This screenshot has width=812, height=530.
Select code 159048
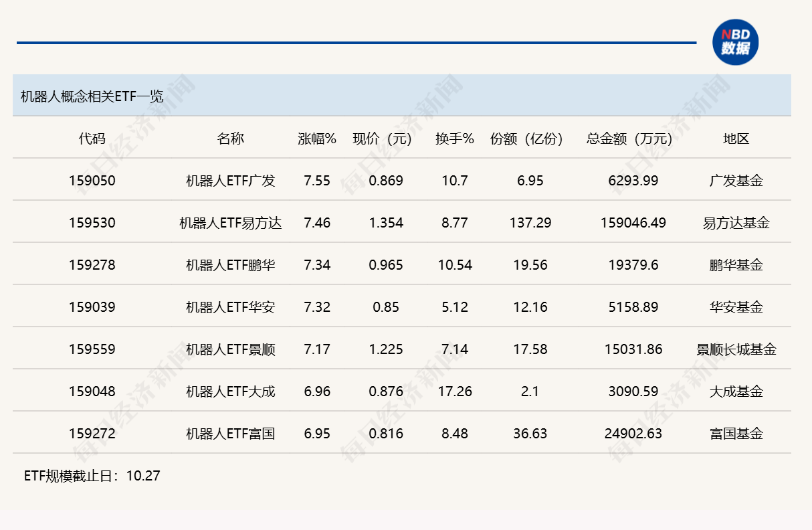pos(92,391)
